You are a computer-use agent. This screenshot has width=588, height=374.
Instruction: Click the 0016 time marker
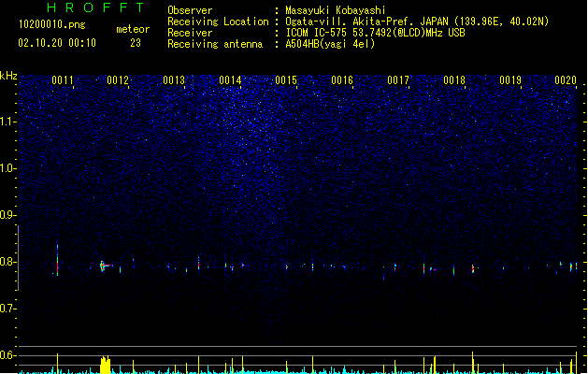point(342,80)
